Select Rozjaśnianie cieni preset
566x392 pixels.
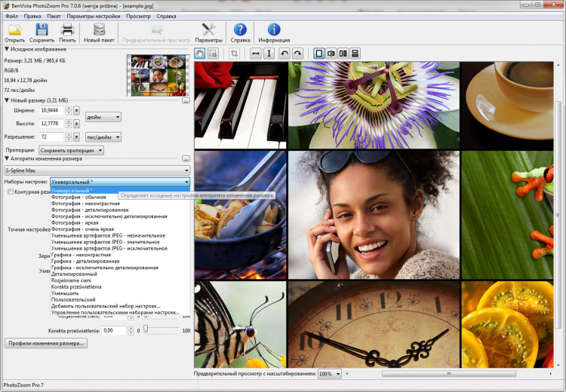(120, 280)
